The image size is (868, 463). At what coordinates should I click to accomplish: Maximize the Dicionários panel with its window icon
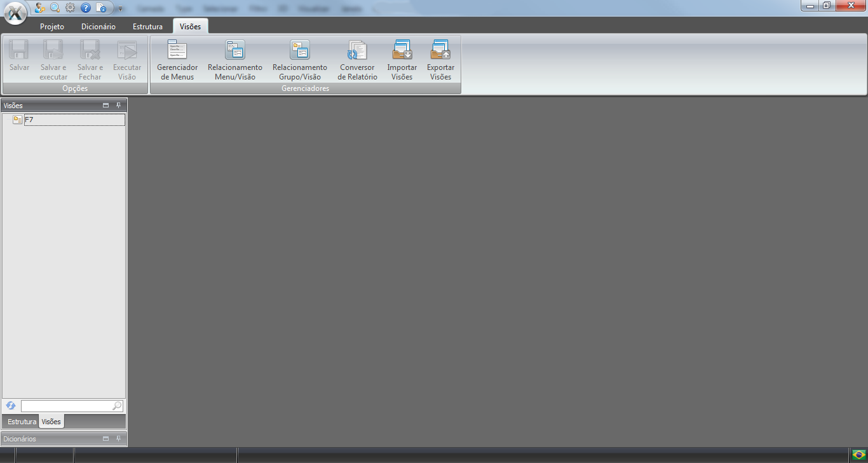pyautogui.click(x=106, y=439)
